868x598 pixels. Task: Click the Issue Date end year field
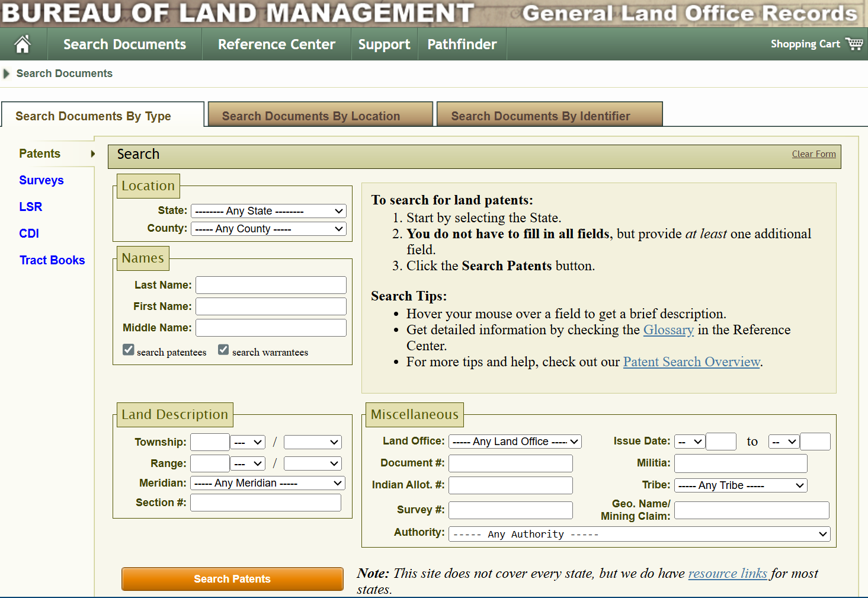815,442
